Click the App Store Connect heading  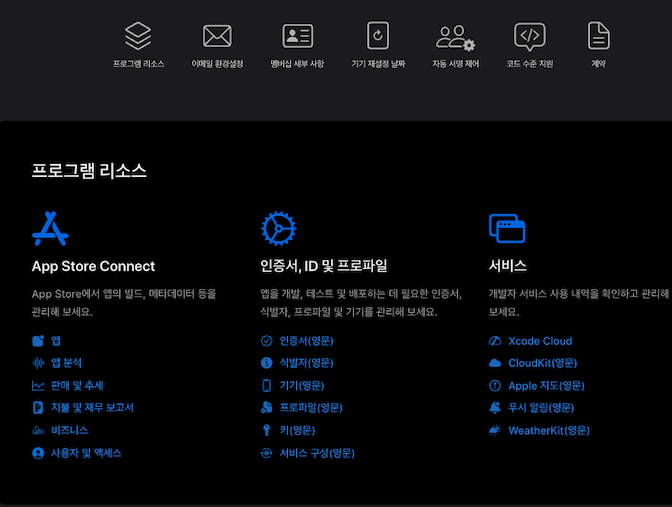(x=93, y=266)
